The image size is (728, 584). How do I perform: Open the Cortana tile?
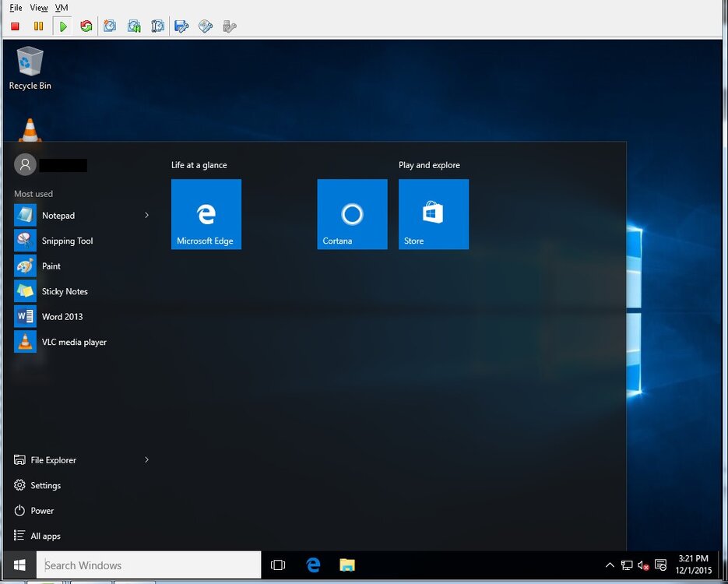pyautogui.click(x=353, y=214)
